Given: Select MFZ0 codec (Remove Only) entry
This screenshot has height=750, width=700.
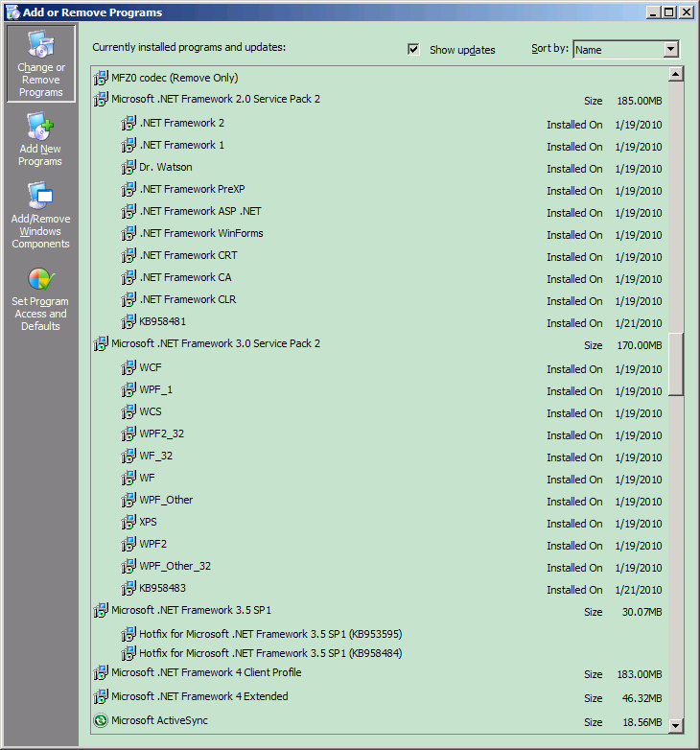Looking at the screenshot, I should point(379,78).
